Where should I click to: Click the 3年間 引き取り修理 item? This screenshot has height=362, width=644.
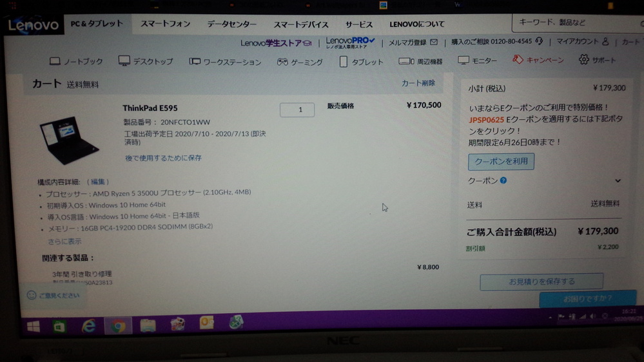[x=82, y=274]
